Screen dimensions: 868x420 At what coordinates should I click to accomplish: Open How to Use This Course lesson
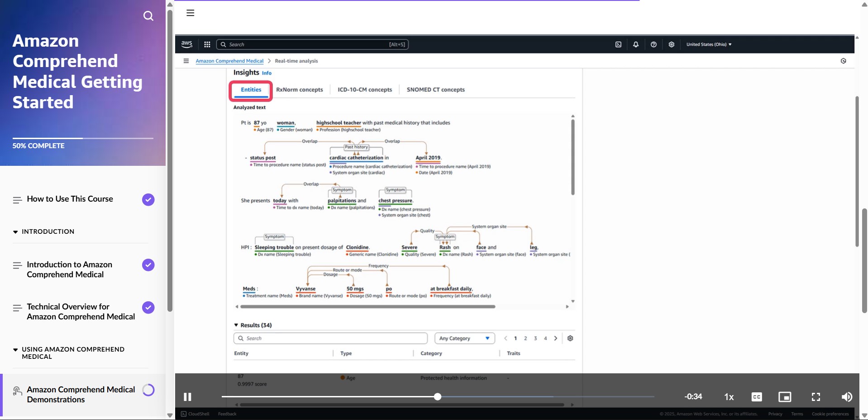tap(70, 199)
